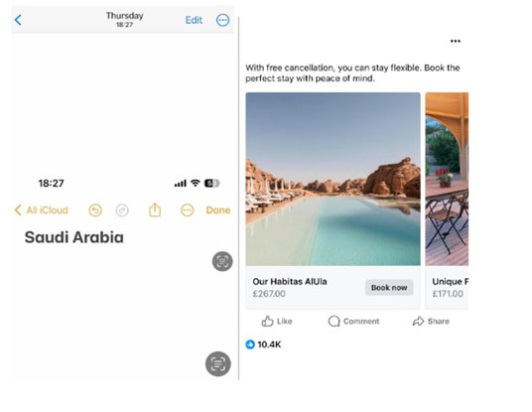Tap the upper live text scan icon

(222, 261)
